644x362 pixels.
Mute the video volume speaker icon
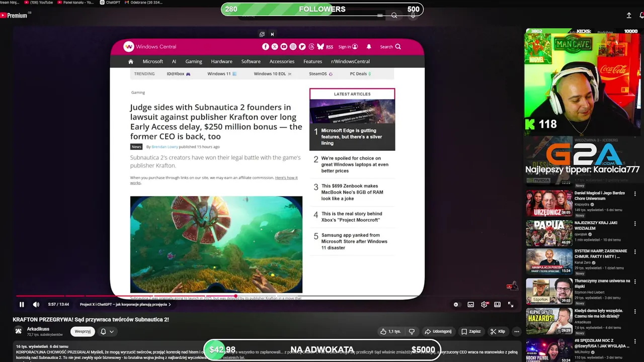click(36, 304)
